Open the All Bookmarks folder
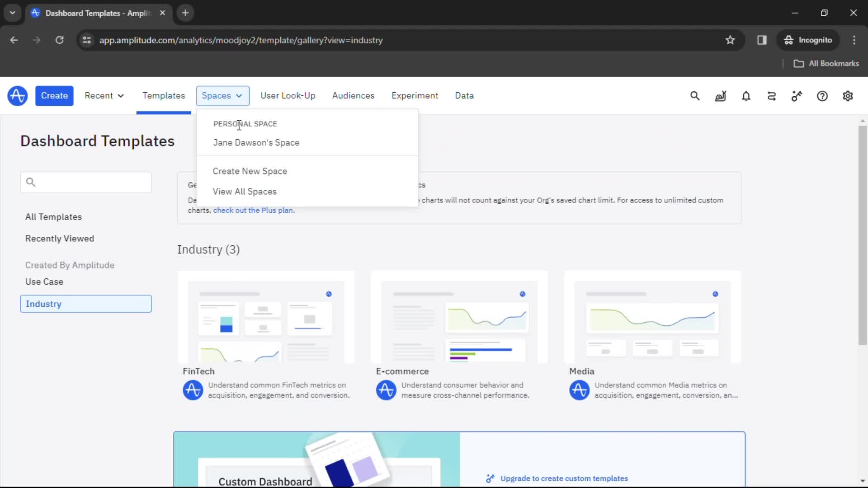 [x=826, y=64]
